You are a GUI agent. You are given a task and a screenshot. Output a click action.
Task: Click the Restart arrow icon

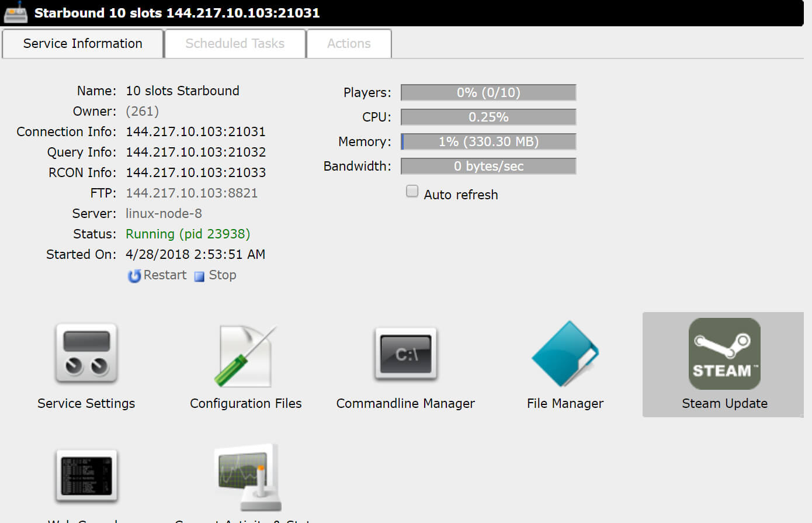134,276
